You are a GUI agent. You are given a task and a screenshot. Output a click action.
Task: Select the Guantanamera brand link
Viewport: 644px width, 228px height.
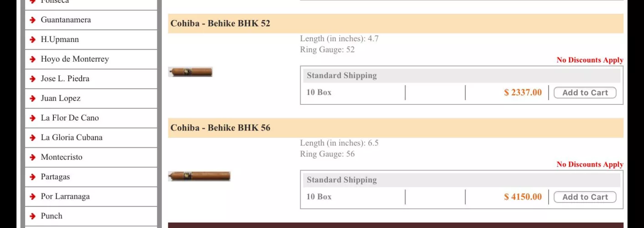coord(66,20)
